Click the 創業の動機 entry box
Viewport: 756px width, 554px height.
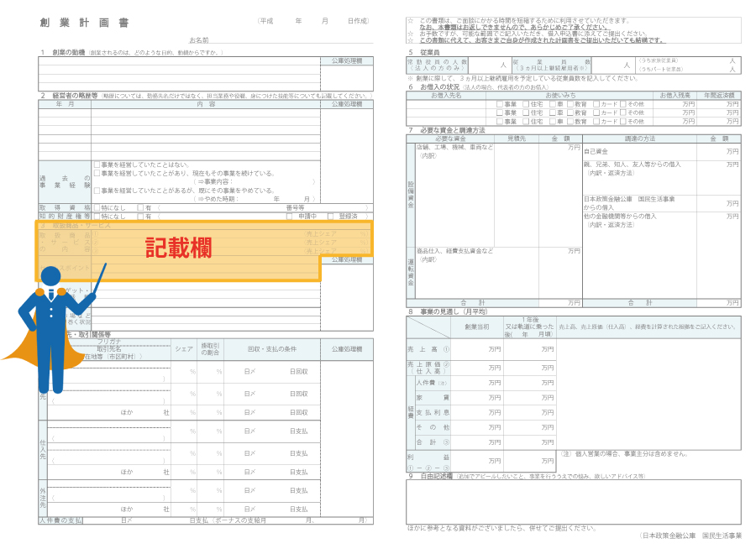(180, 74)
